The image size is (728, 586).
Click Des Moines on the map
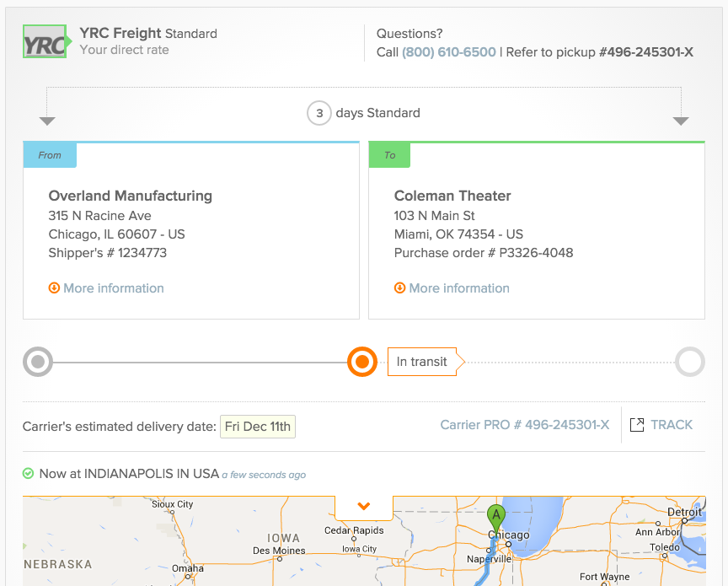click(x=279, y=551)
